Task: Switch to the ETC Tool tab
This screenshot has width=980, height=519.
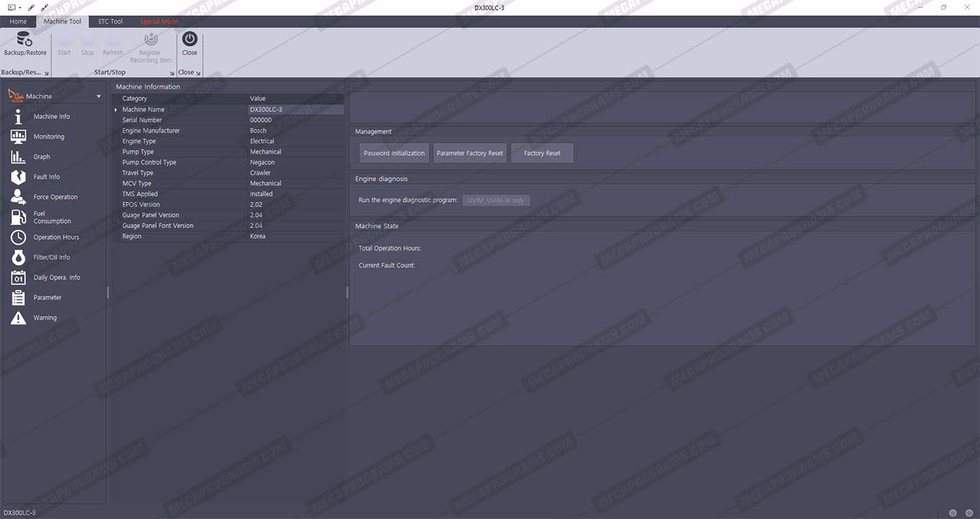Action: pos(110,22)
